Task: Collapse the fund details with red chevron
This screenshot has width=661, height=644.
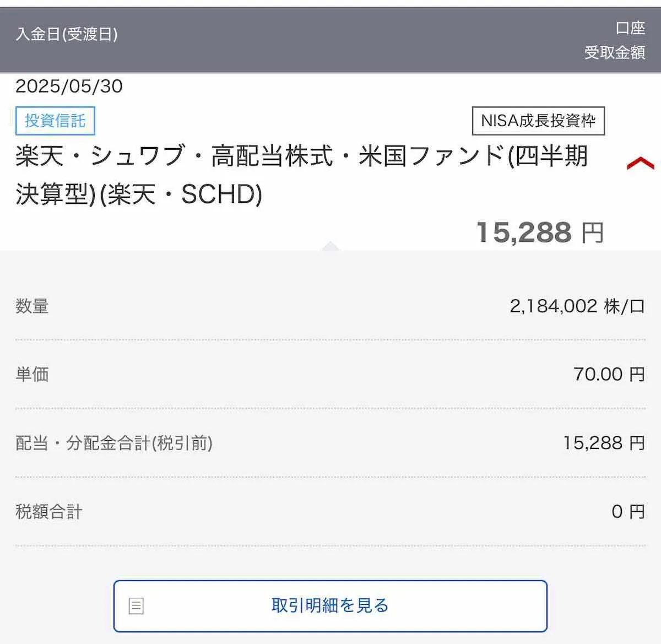Action: [x=640, y=164]
